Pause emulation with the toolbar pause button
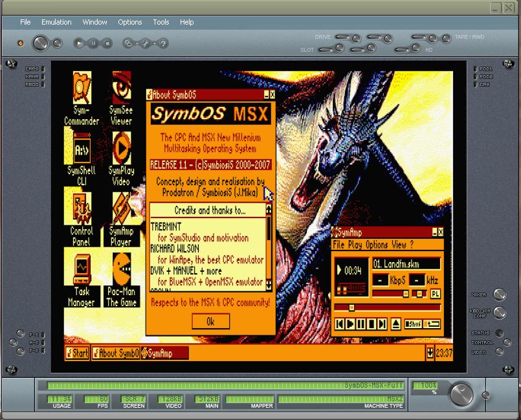This screenshot has width=521, height=420. (x=93, y=43)
